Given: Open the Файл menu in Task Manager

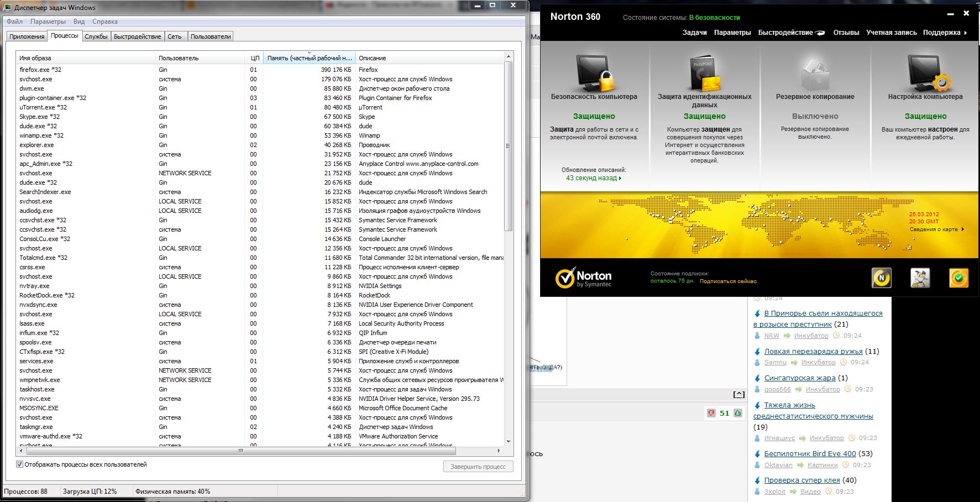Looking at the screenshot, I should point(15,22).
